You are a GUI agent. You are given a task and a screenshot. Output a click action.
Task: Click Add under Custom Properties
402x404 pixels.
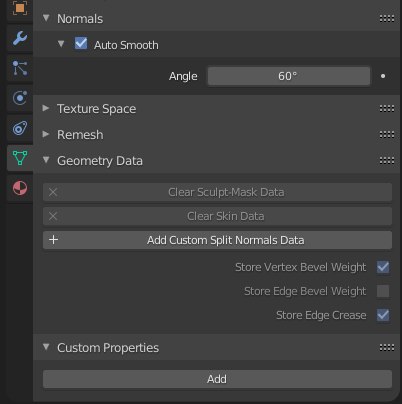pos(217,379)
